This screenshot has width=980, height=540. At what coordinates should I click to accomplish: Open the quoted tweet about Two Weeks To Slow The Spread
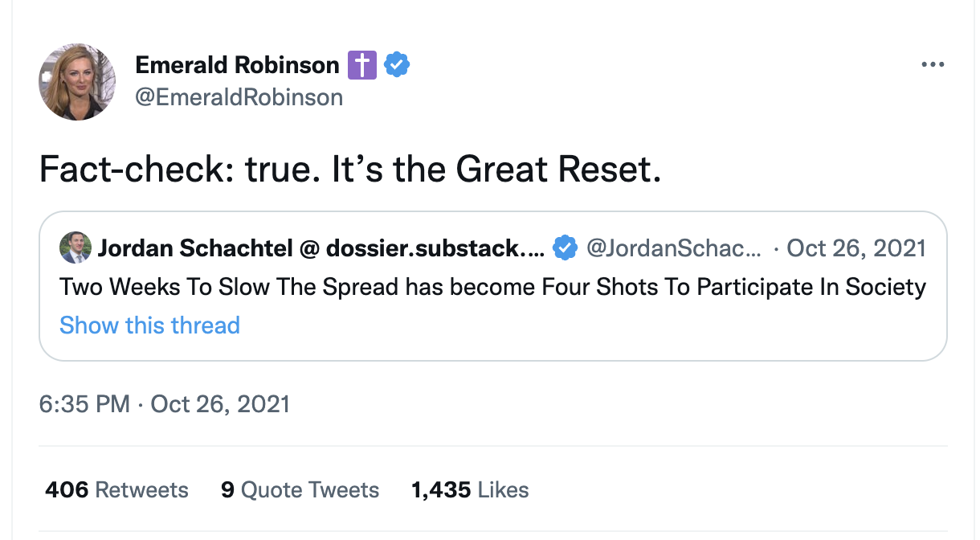(x=492, y=287)
